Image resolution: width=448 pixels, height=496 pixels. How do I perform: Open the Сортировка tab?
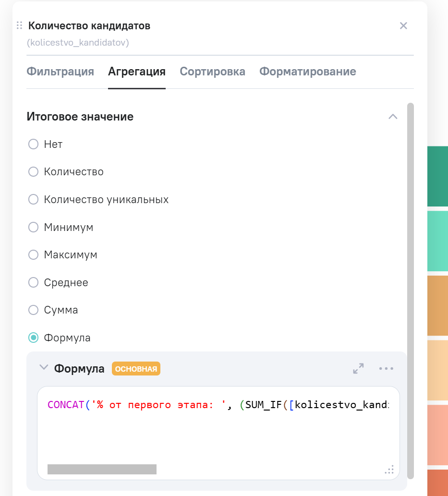pyautogui.click(x=212, y=72)
